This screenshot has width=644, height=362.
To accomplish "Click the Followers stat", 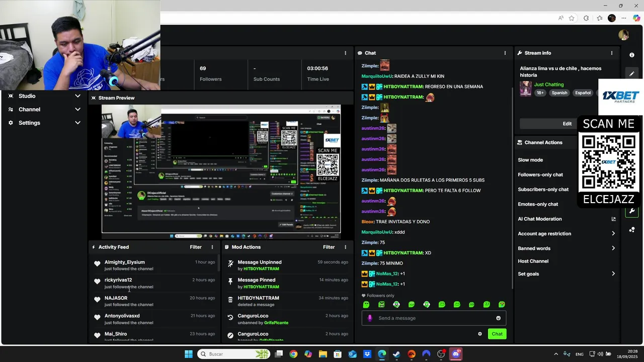I will pos(210,73).
